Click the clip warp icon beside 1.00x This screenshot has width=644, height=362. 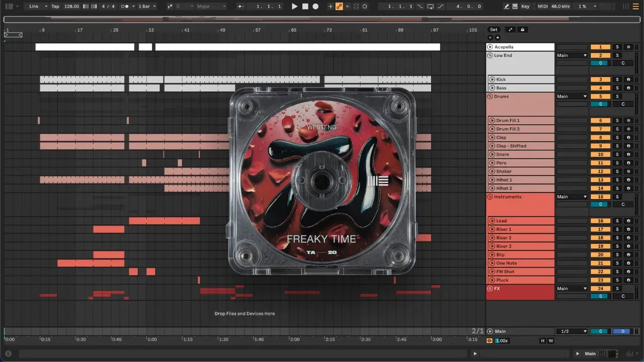tap(490, 340)
